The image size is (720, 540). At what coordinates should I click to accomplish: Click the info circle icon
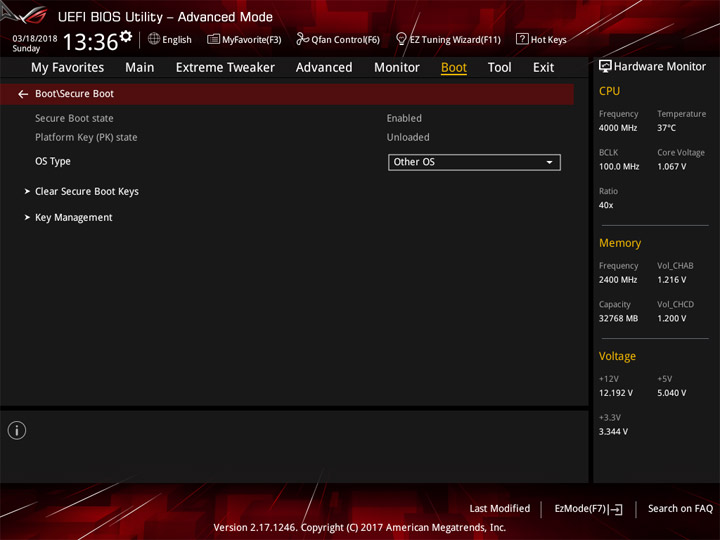point(17,430)
